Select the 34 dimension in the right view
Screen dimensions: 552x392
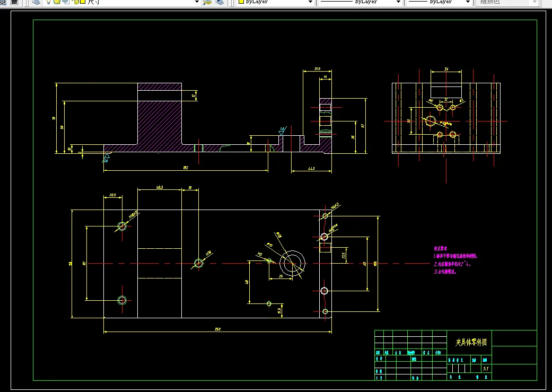tap(446, 69)
